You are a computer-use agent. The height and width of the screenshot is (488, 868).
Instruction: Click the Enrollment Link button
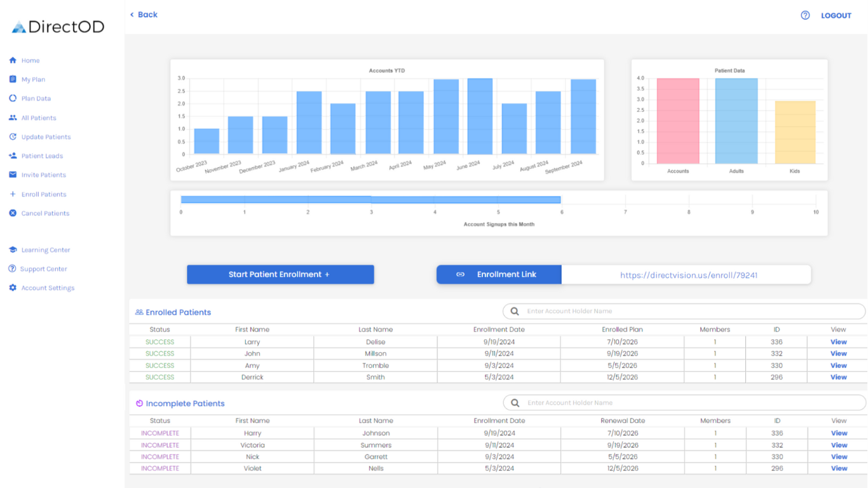(x=499, y=274)
